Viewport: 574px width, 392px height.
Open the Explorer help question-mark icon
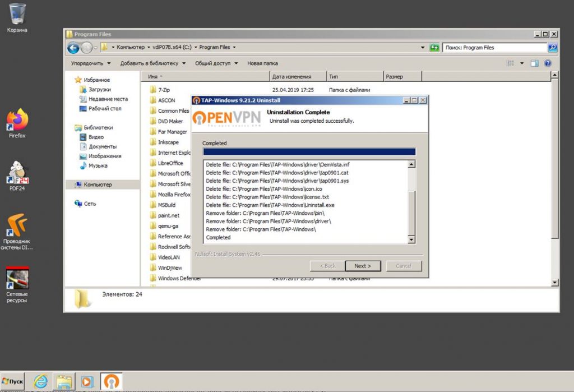tap(548, 63)
